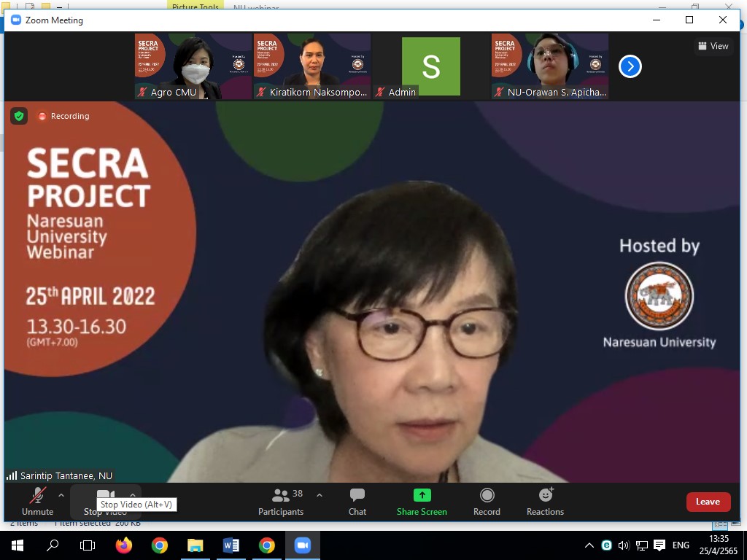
Task: Click the green e tray icon
Action: click(x=606, y=545)
